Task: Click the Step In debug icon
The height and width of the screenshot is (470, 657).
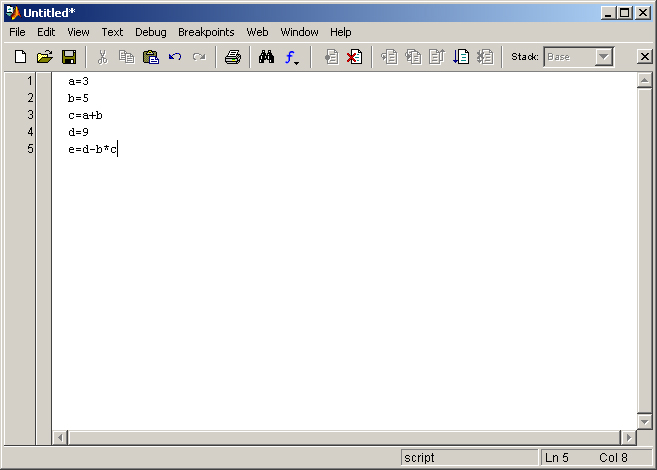Action: [x=413, y=57]
